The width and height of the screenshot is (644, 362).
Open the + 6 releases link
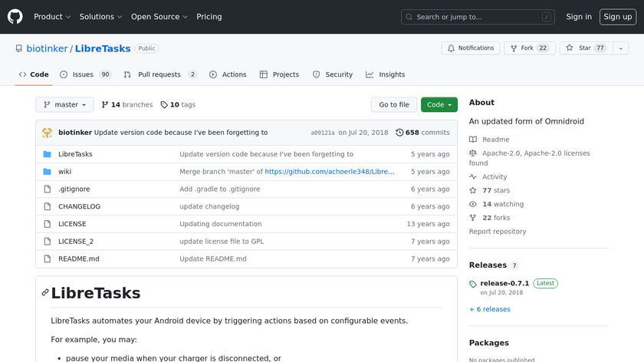tap(489, 310)
